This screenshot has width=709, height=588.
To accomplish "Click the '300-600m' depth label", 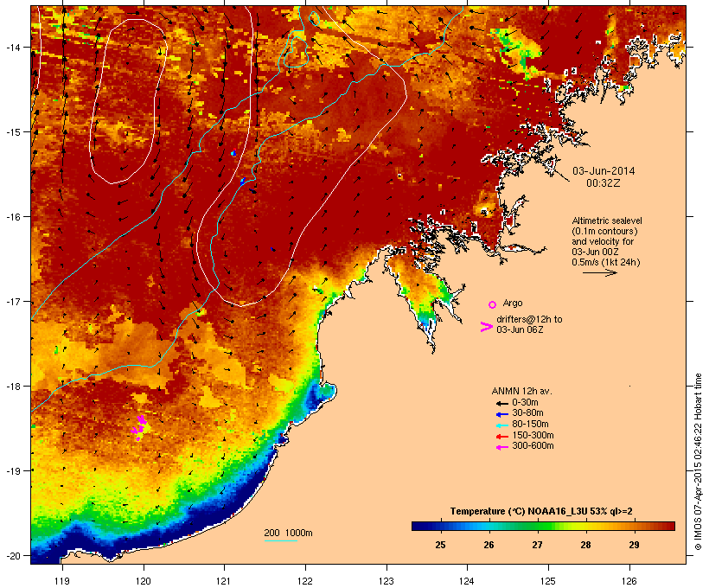I will coord(533,446).
